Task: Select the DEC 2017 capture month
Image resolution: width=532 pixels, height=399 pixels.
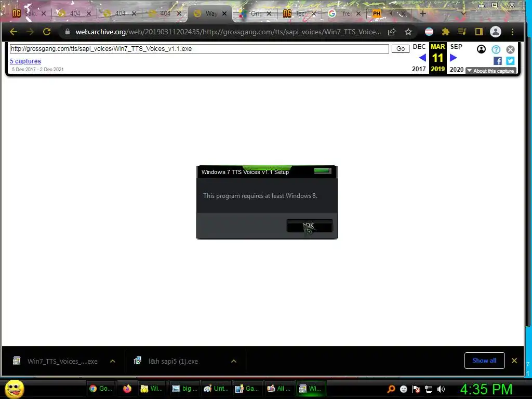Action: click(x=419, y=47)
